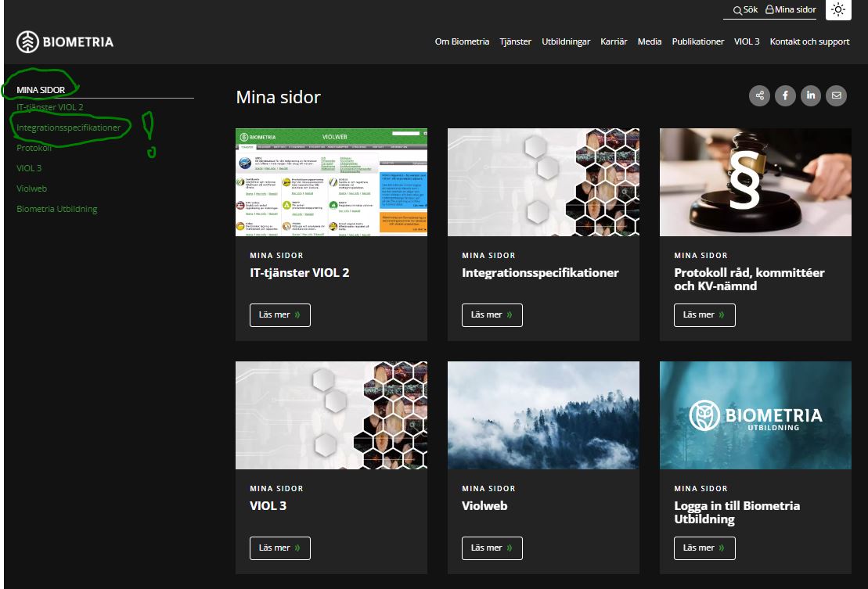This screenshot has height=589, width=868.
Task: Click Läs mer under Violweb card
Action: click(x=492, y=548)
